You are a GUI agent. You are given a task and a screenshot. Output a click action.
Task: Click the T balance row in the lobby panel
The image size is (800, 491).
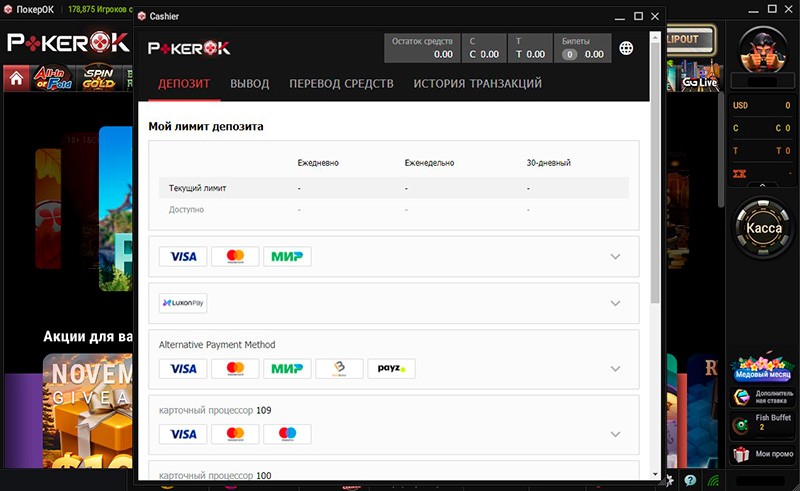pyautogui.click(x=762, y=151)
